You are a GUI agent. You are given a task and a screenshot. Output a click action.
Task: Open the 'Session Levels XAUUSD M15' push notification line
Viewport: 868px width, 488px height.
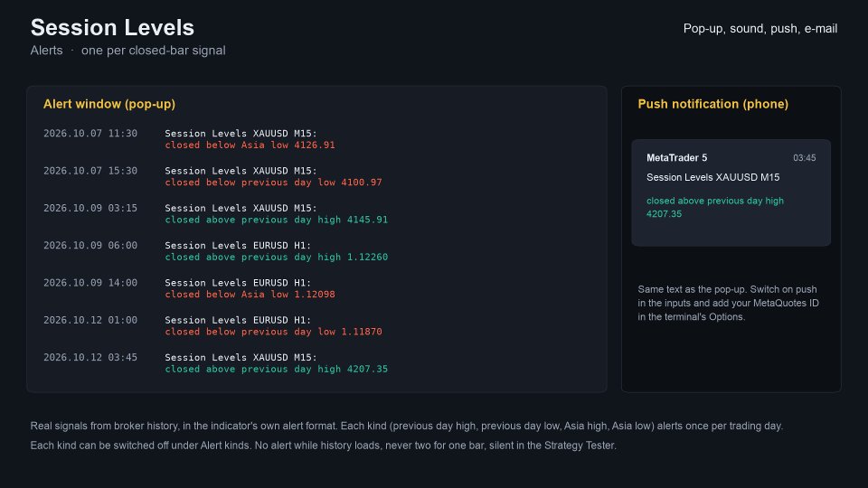[x=713, y=178]
